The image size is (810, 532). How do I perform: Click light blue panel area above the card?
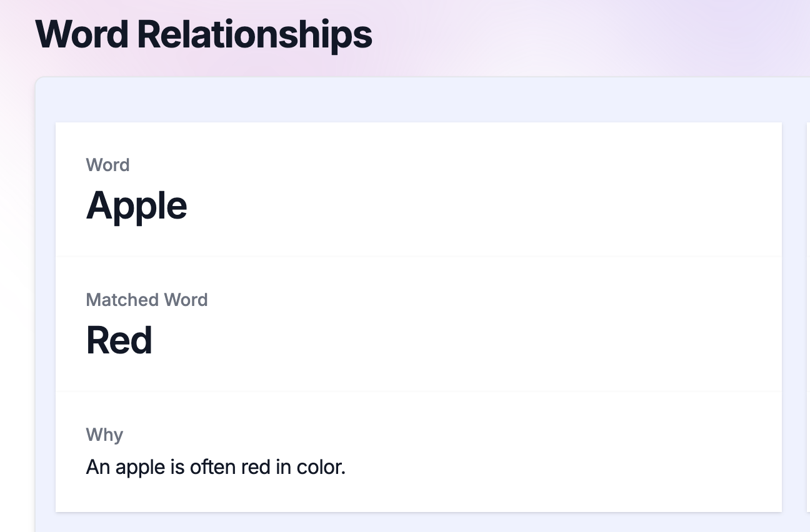coord(419,100)
